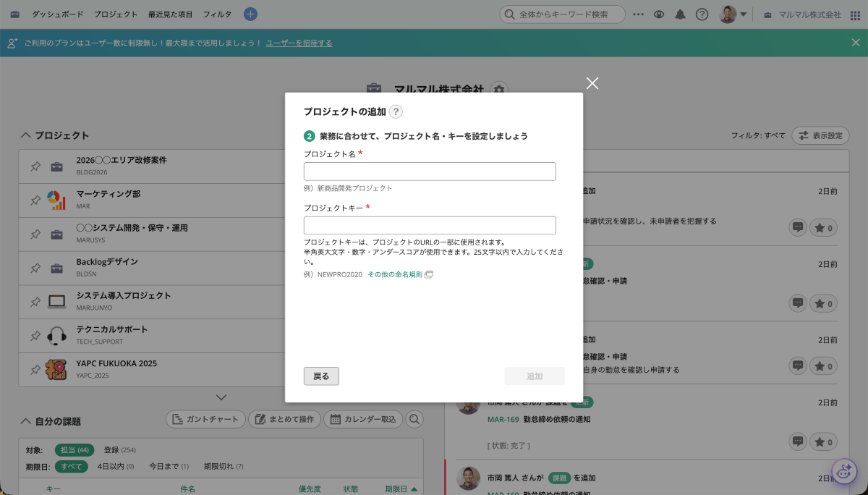The width and height of the screenshot is (868, 495).
Task: Click the ガントチャート button
Action: 205,419
